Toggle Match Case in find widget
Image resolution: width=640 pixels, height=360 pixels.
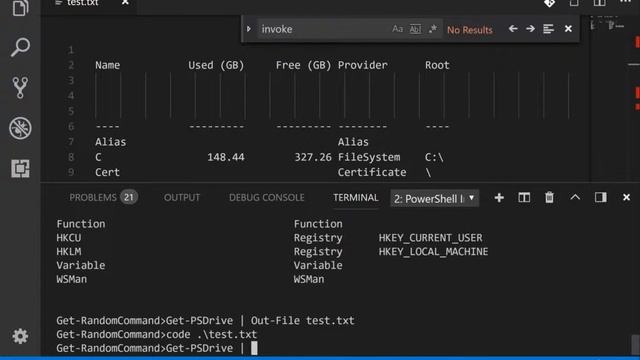click(397, 29)
